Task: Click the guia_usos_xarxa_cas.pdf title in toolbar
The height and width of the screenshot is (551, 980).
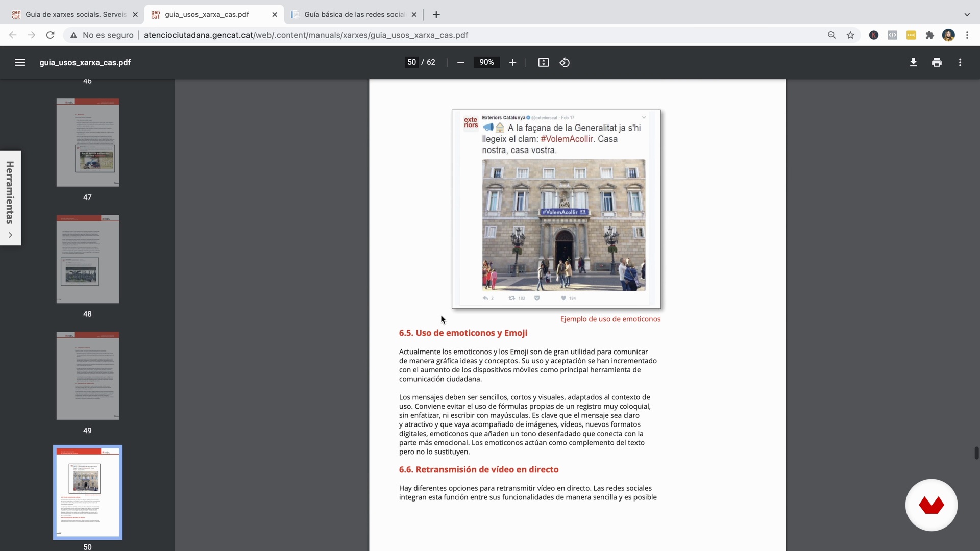Action: 85,62
